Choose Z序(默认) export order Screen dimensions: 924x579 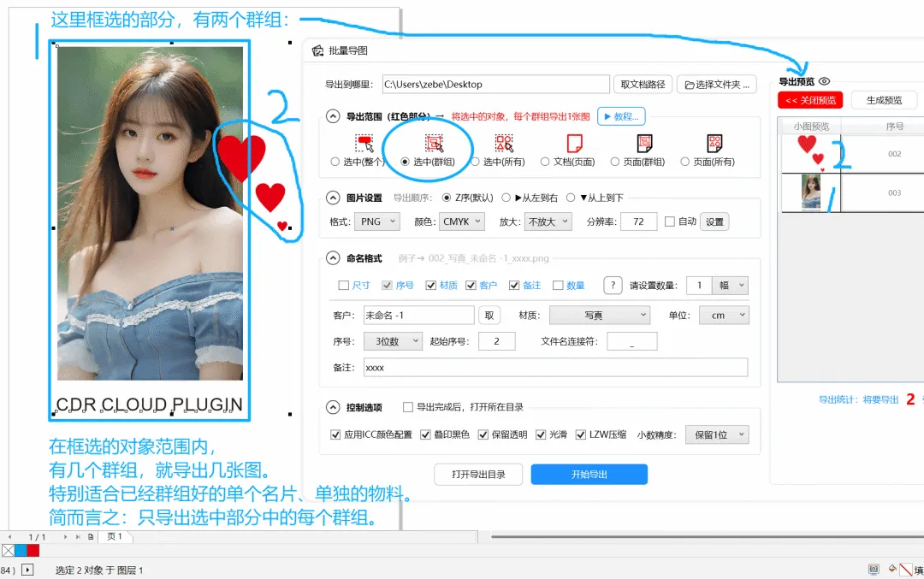[447, 198]
